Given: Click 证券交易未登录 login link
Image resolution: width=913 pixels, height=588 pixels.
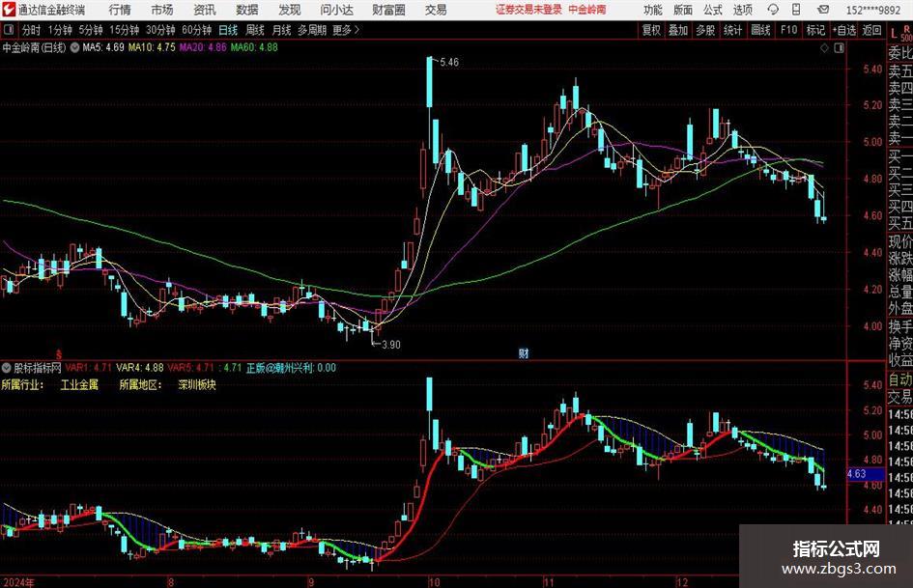Looking at the screenshot, I should point(528,10).
